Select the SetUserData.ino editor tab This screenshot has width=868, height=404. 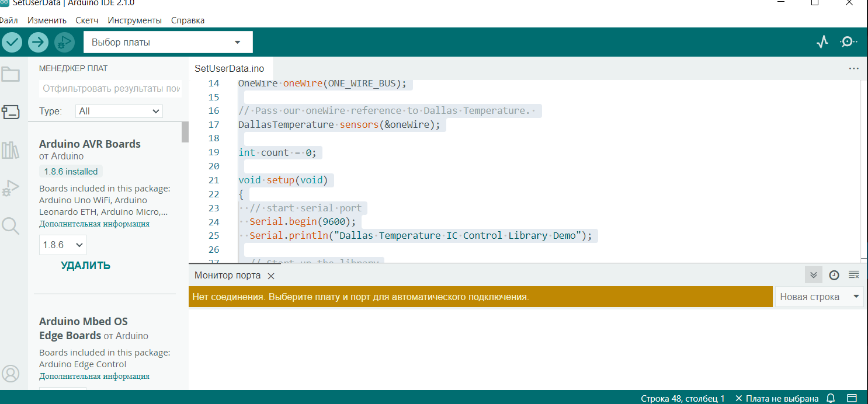coord(230,68)
